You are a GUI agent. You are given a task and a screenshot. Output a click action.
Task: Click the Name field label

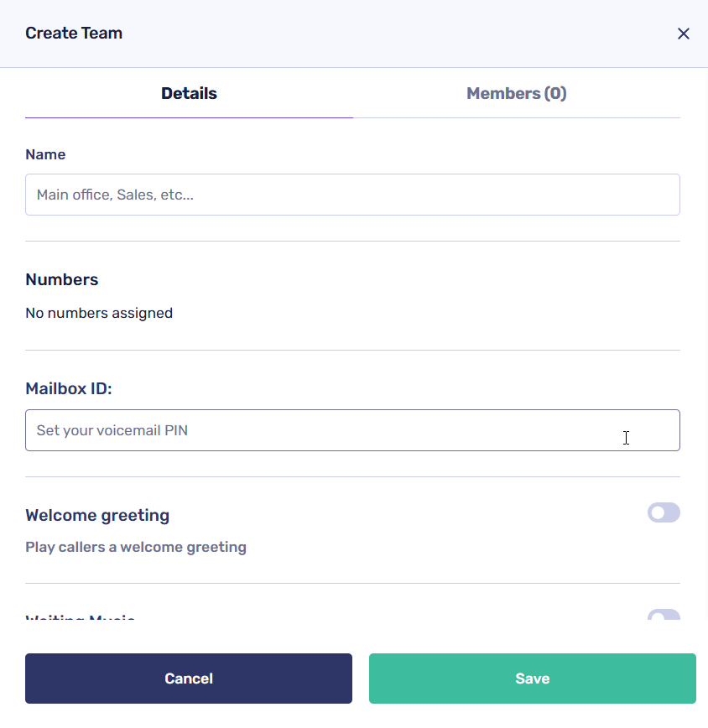tap(45, 154)
